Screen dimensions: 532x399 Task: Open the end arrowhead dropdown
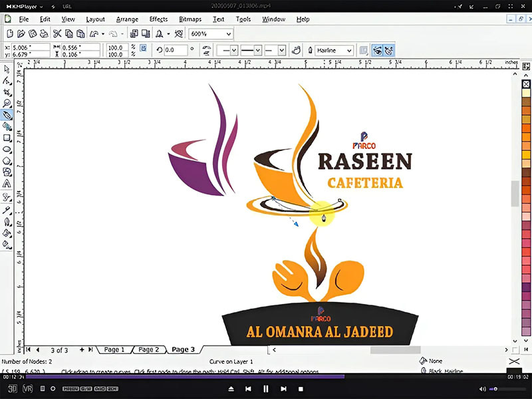coord(282,51)
